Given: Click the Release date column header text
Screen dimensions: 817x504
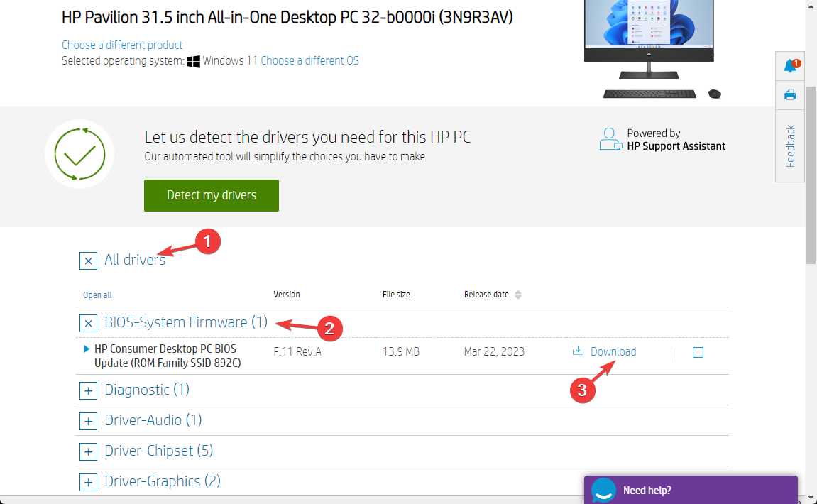Looking at the screenshot, I should (486, 295).
